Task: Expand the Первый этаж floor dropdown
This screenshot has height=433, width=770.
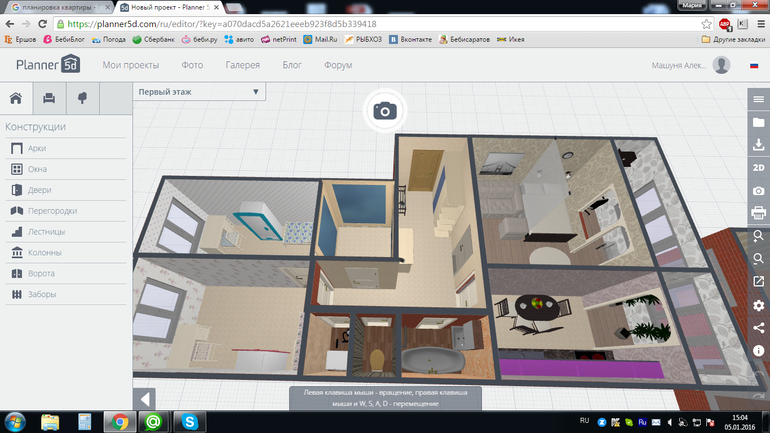Action: tap(199, 92)
